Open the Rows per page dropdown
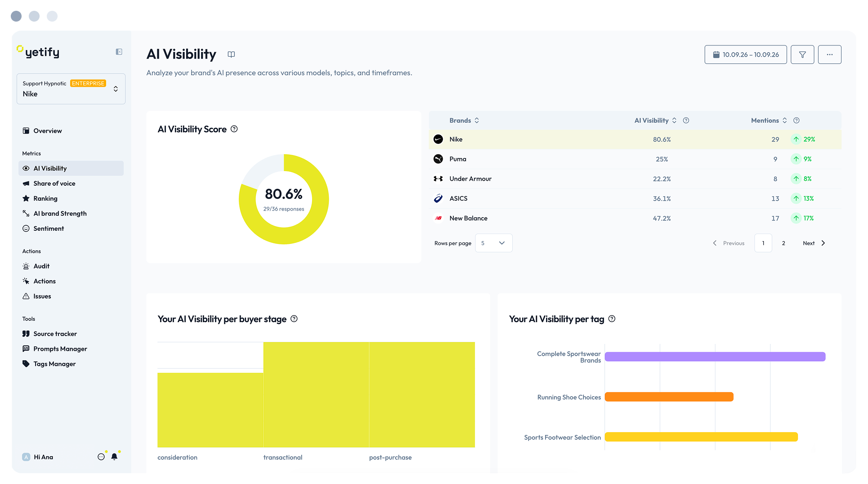The height and width of the screenshot is (484, 868). 493,243
